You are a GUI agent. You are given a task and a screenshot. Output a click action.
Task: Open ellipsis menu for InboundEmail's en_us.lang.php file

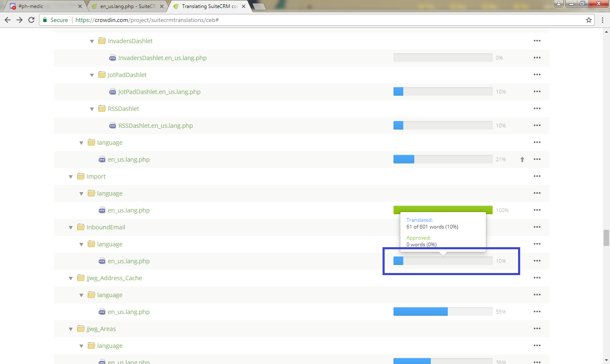pyautogui.click(x=537, y=261)
